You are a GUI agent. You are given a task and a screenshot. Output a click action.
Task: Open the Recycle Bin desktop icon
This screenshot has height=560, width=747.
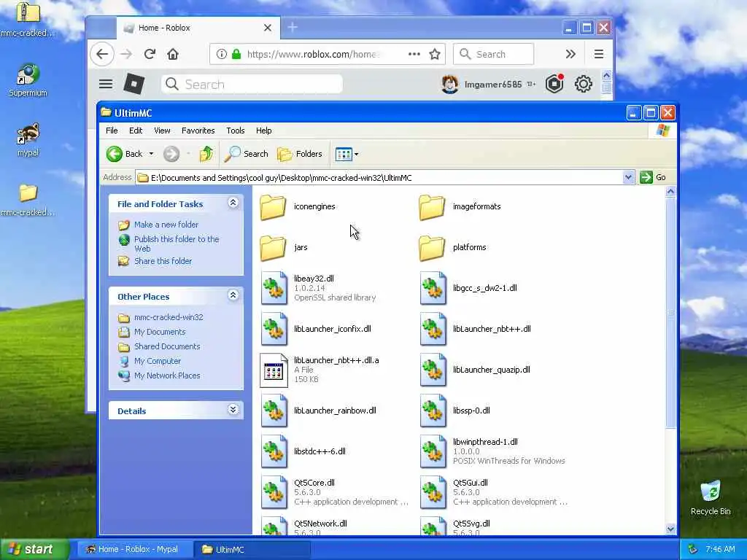(711, 498)
